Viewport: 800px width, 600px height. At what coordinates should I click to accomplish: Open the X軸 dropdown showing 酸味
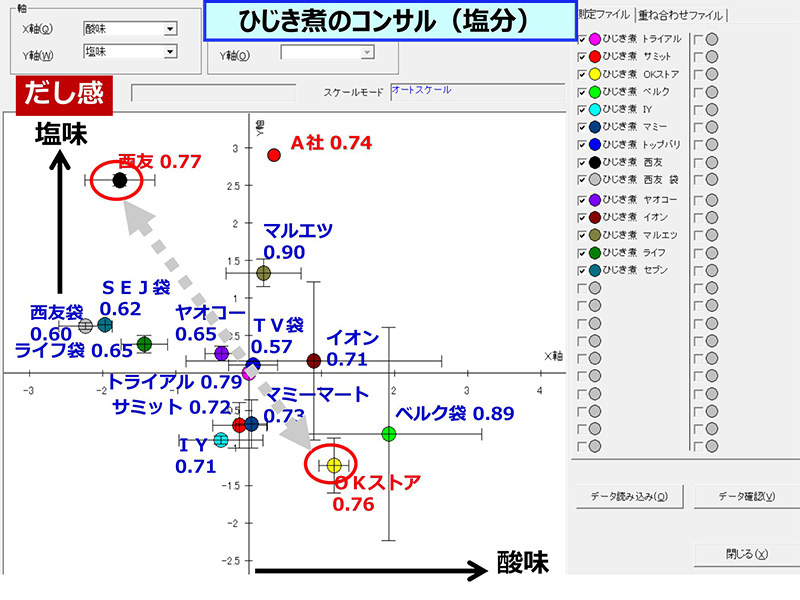click(130, 29)
